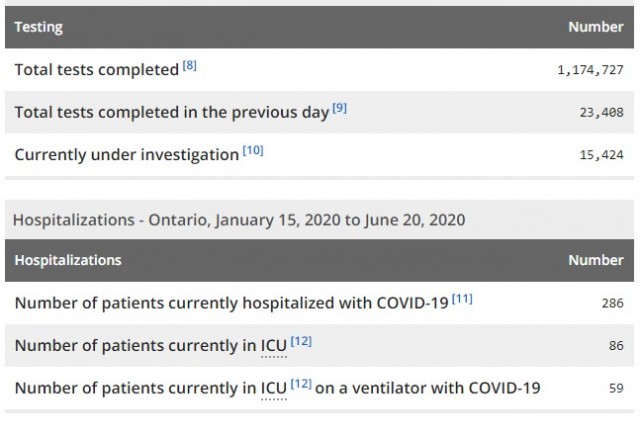Open footnote [12] on patients currently in ICU row
The width and height of the screenshot is (640, 437).
(x=301, y=341)
